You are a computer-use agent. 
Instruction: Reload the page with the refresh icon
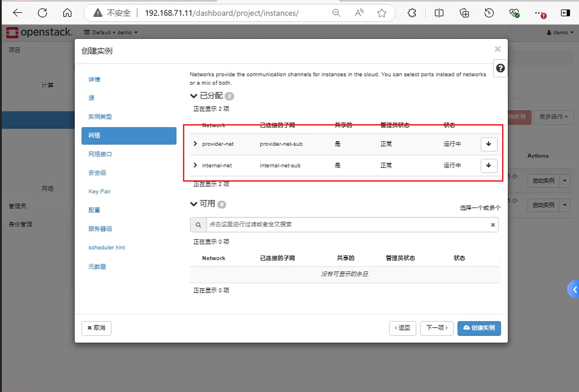(42, 13)
